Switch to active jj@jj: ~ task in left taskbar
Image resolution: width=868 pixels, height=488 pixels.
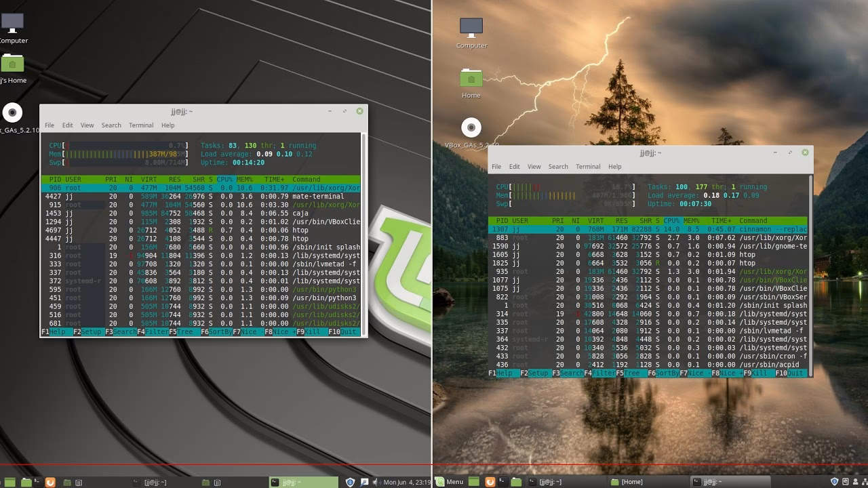click(x=303, y=483)
